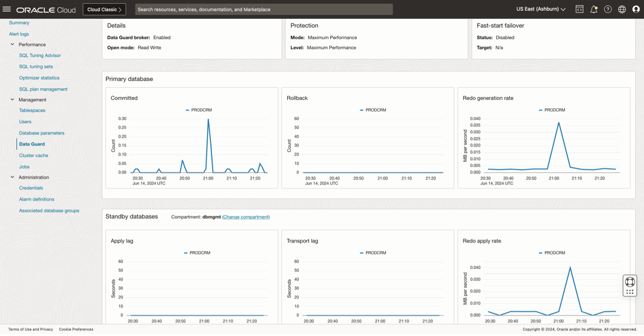644x336 pixels.
Task: Expand the US East (Ashburn) region dropdown
Action: [x=540, y=9]
